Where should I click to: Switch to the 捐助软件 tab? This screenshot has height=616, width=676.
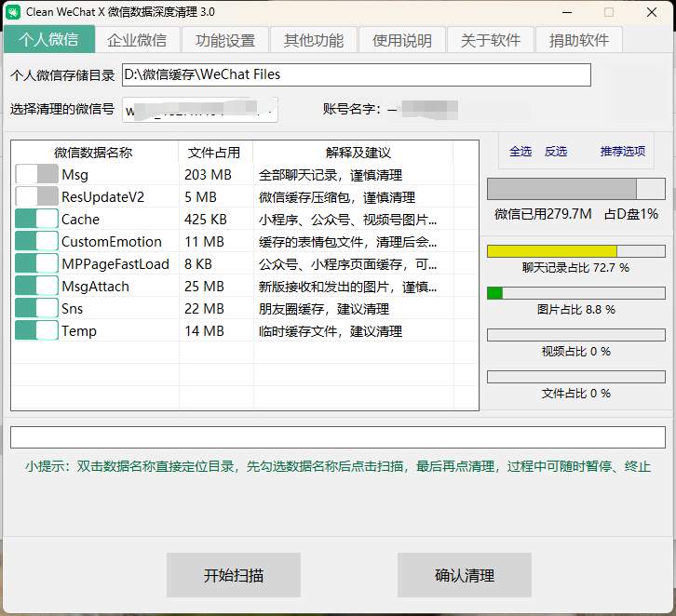point(579,40)
